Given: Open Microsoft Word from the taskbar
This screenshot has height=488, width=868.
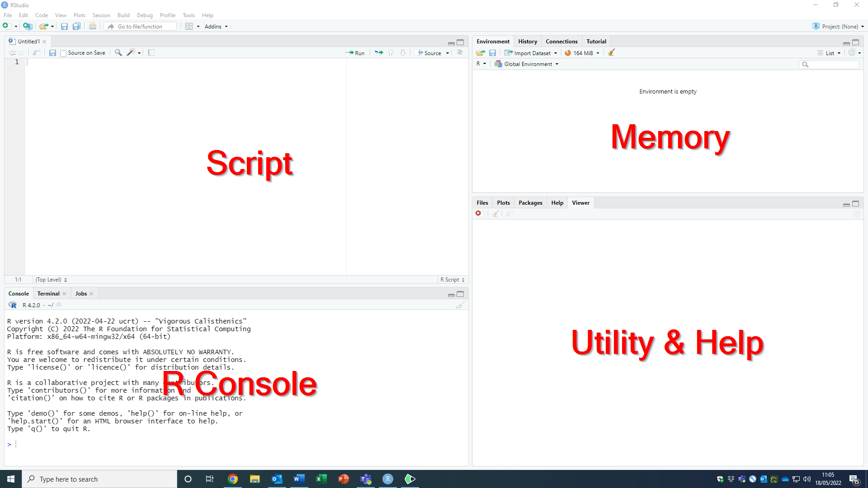Looking at the screenshot, I should (x=299, y=479).
